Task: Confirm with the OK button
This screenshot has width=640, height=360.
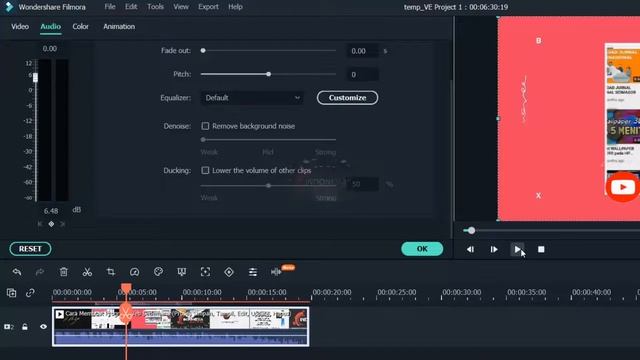Action: point(422,249)
